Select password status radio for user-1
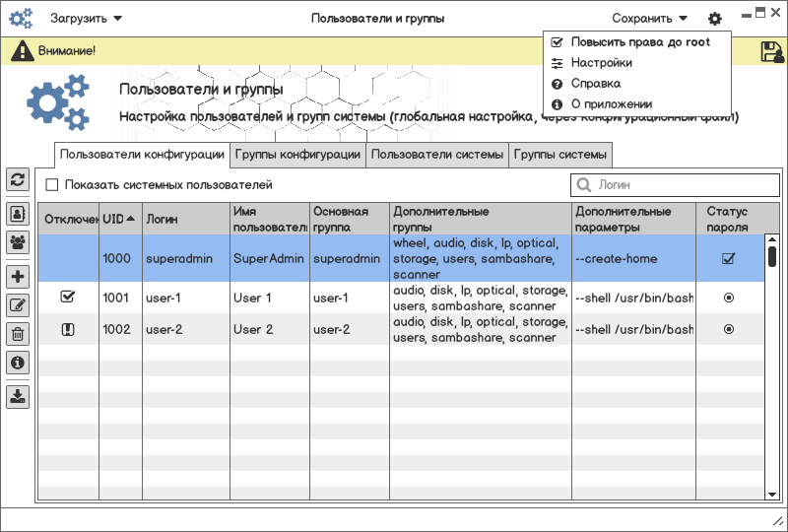This screenshot has width=788, height=532. [729, 298]
